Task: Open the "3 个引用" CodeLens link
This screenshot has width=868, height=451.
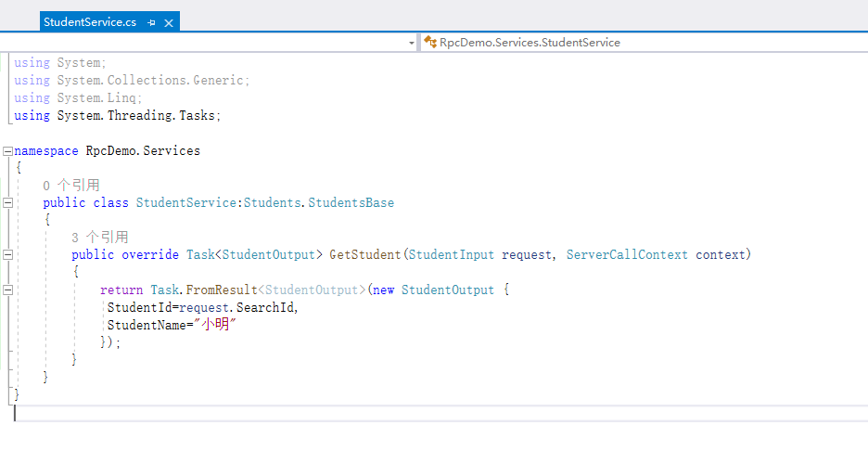Action: pyautogui.click(x=99, y=238)
